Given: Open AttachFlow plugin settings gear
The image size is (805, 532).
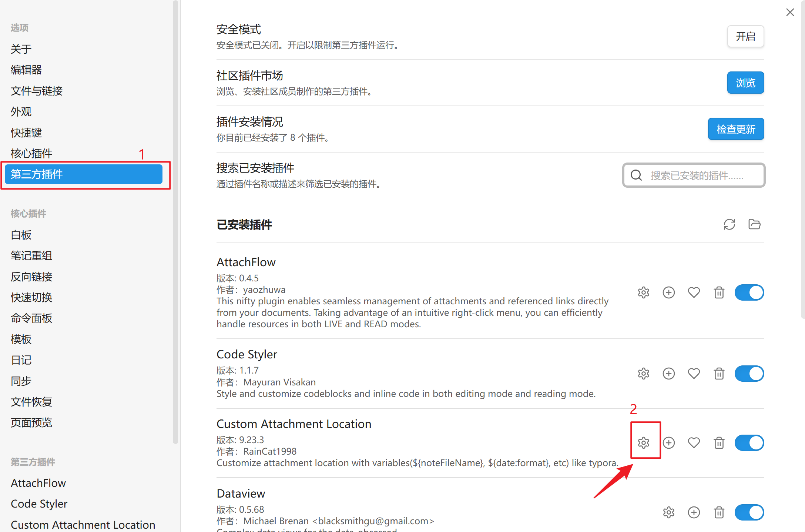Looking at the screenshot, I should 644,292.
